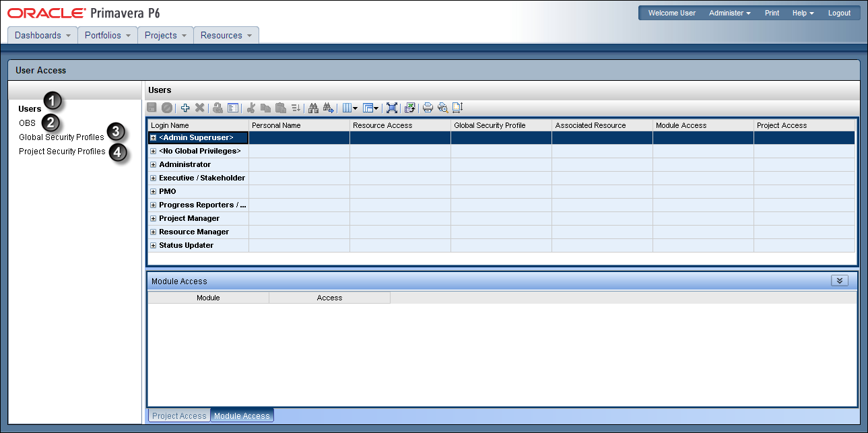Click the Page Setup icon in the toolbar
The width and height of the screenshot is (868, 433).
click(457, 108)
